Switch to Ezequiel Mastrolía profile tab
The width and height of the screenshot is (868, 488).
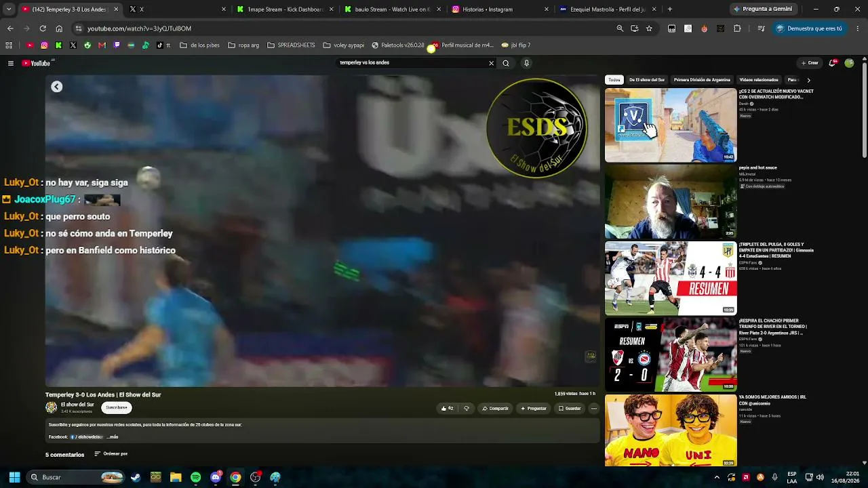pos(608,9)
